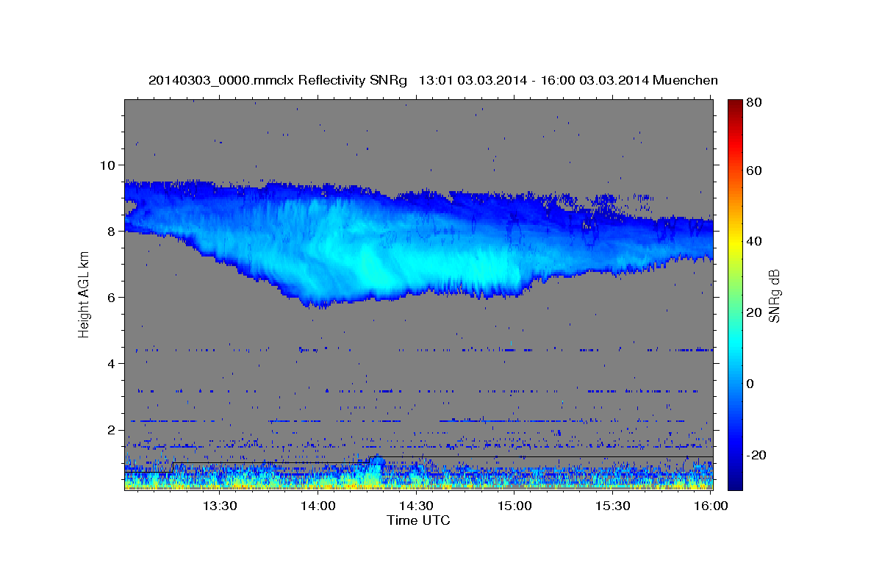The width and height of the screenshot is (882, 588).
Task: Click the '13:01 03.03.2014' start time in title
Action: (x=472, y=79)
